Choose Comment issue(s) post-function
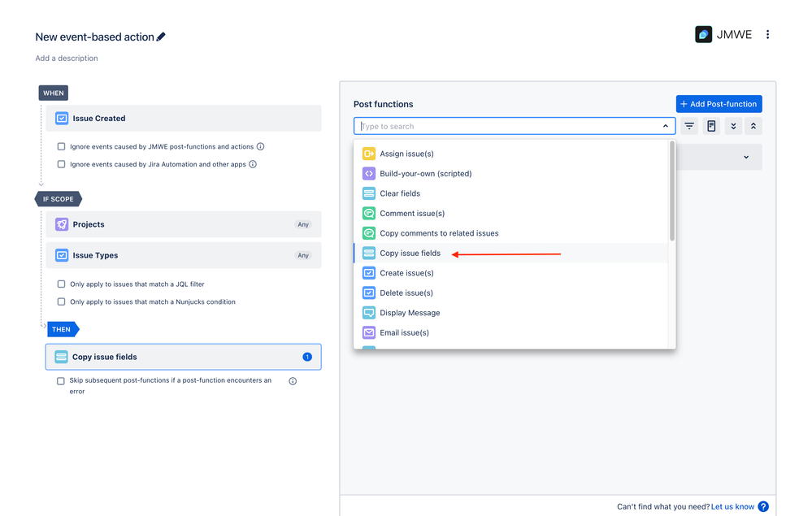Viewport: 812px width, 516px height. [x=510, y=213]
